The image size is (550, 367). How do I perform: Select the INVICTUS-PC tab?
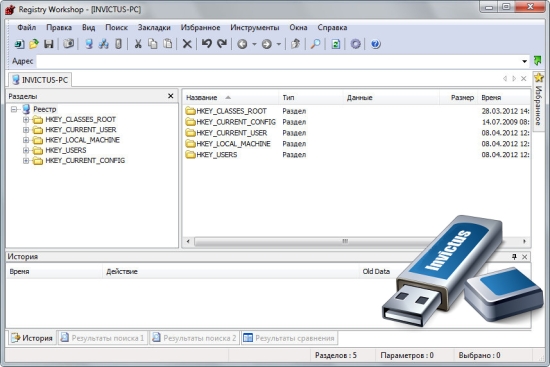40,80
